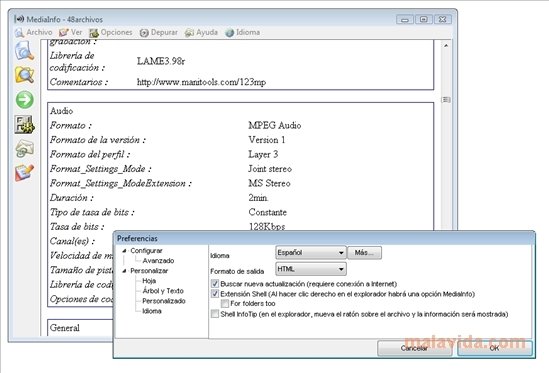Image resolution: width=549 pixels, height=373 pixels.
Task: Click the MediaInfo title bar app icon
Action: (19, 19)
